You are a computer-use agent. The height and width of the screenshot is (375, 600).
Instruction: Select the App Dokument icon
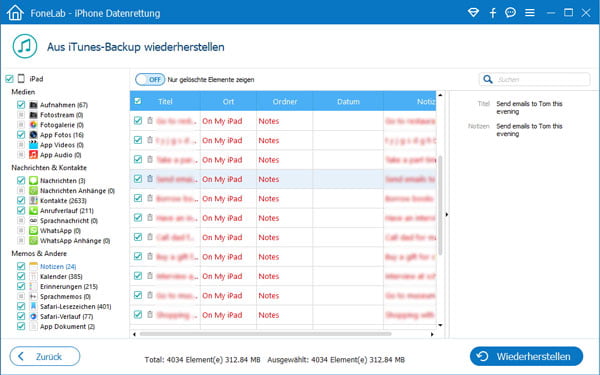tap(33, 326)
